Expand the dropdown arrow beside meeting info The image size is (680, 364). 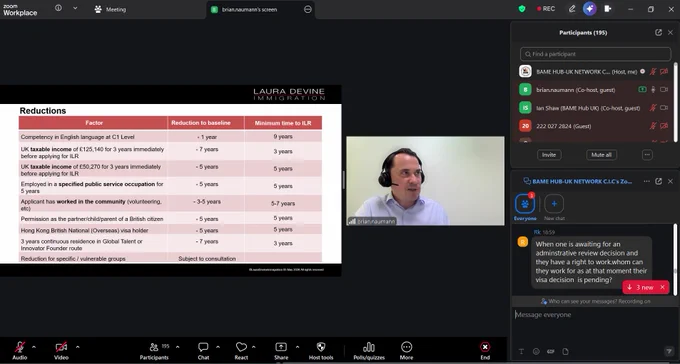point(75,8)
